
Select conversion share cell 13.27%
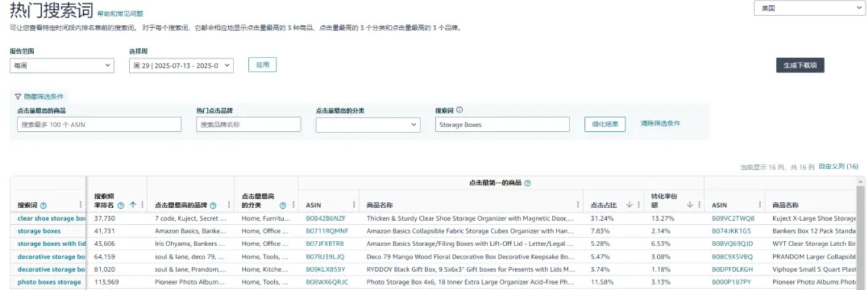point(662,218)
